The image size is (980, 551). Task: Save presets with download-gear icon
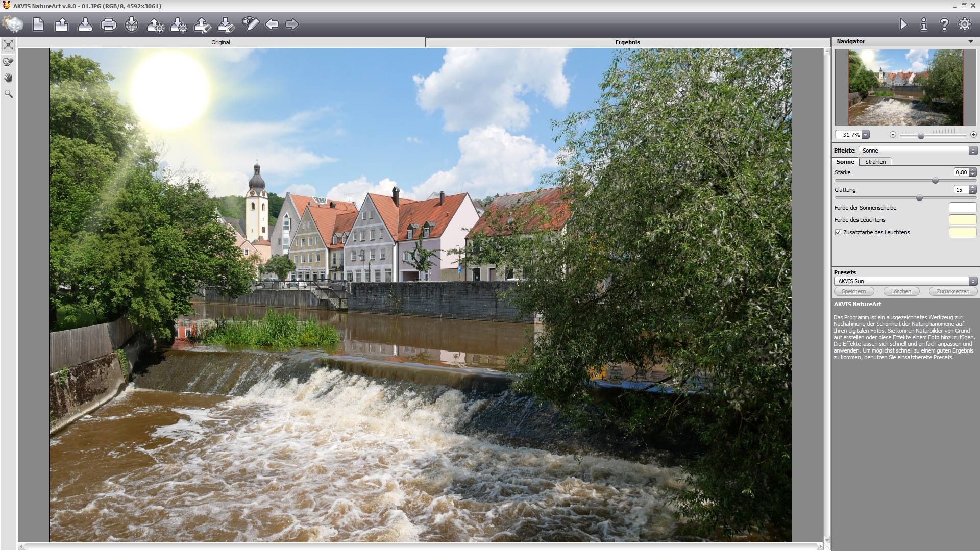179,24
